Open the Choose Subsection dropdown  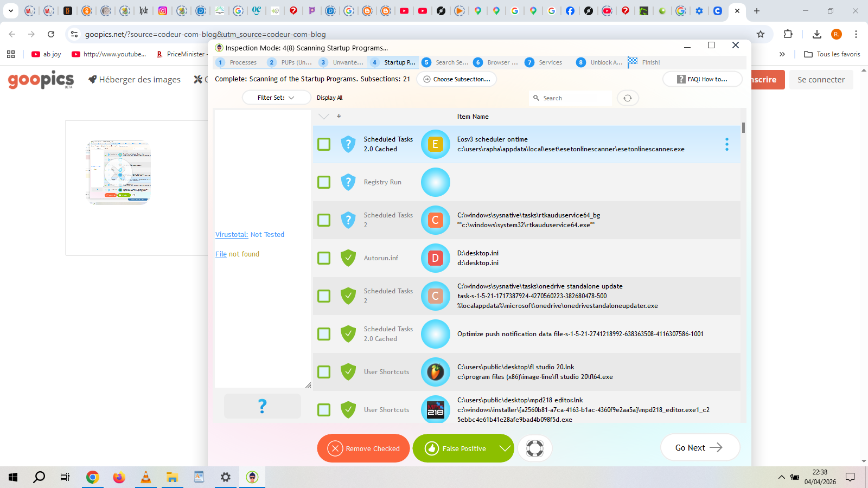[x=456, y=79]
